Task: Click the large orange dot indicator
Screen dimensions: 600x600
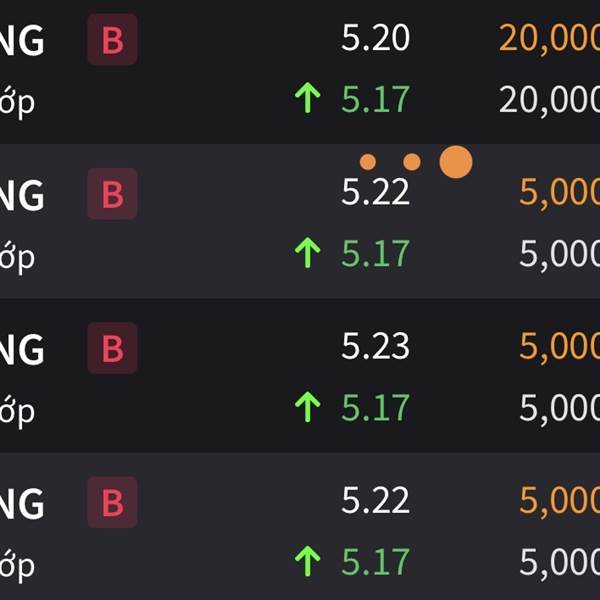Action: [456, 162]
